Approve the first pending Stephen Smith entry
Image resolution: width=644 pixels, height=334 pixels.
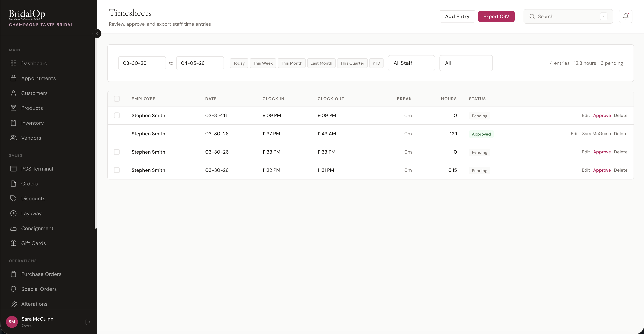coord(602,115)
